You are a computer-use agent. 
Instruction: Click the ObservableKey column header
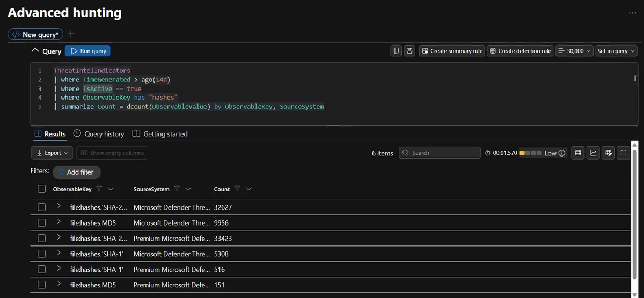[72, 189]
